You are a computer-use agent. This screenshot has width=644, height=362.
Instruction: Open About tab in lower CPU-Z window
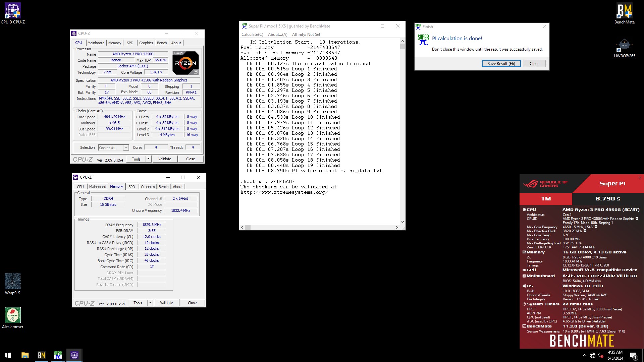point(178,187)
